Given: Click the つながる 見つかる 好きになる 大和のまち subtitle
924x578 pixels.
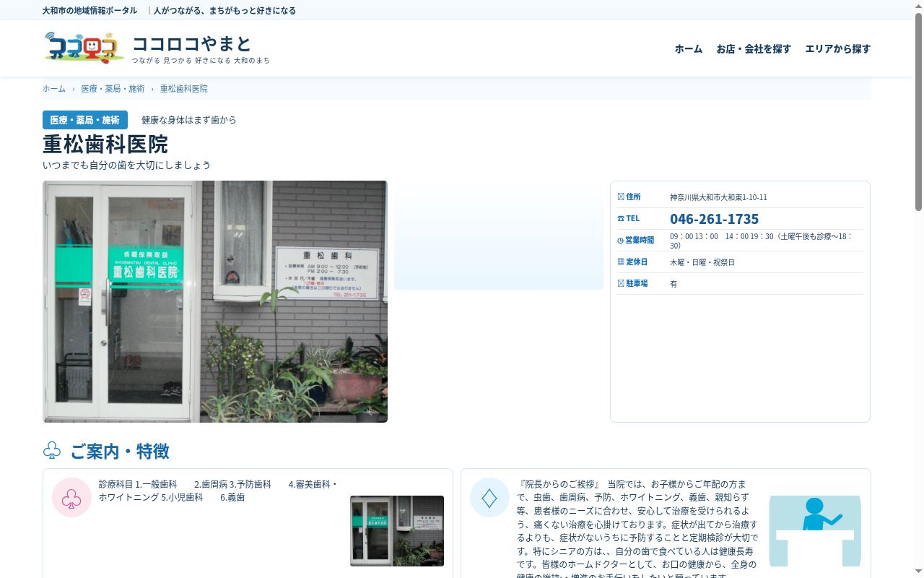Looking at the screenshot, I should point(201,61).
